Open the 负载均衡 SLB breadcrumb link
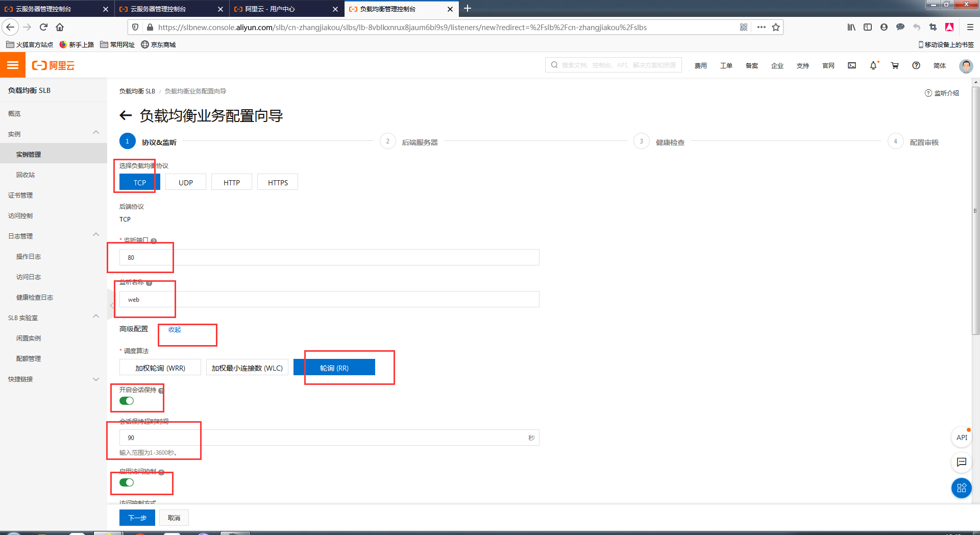 (136, 91)
